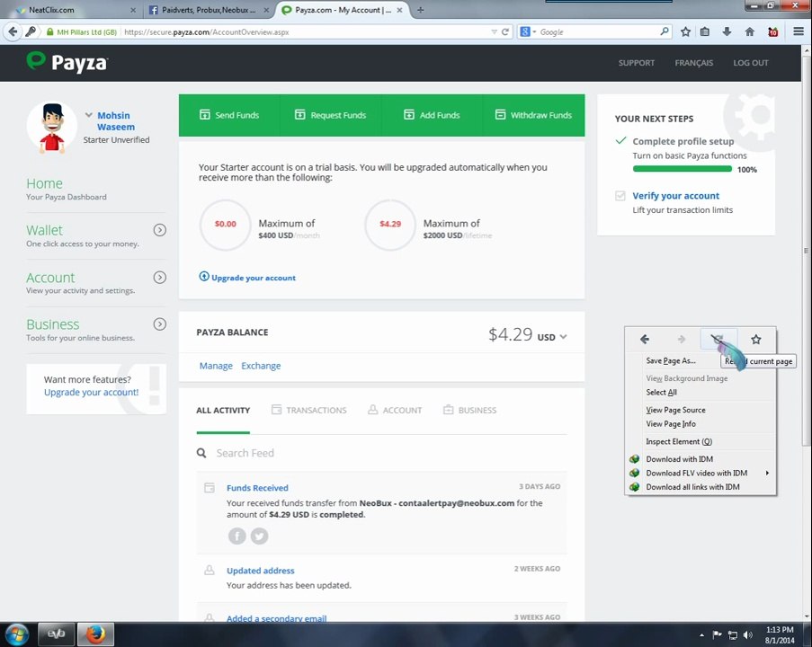
Task: Click the network tray icon
Action: (732, 634)
